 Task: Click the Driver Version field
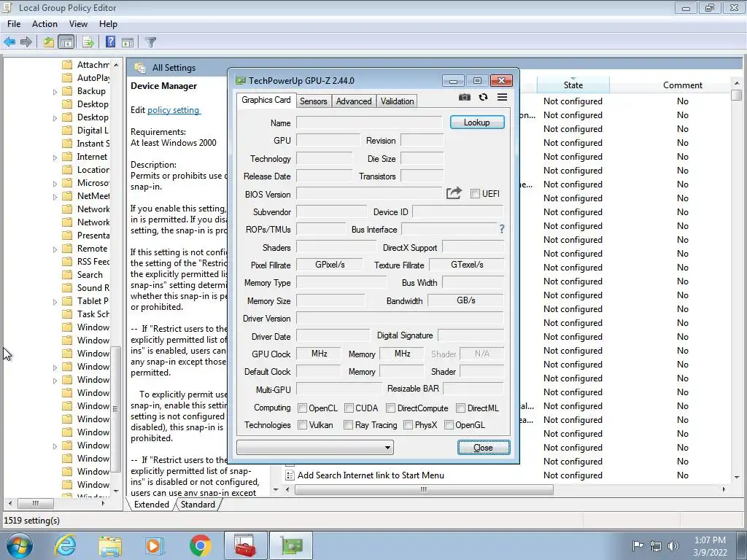click(400, 318)
